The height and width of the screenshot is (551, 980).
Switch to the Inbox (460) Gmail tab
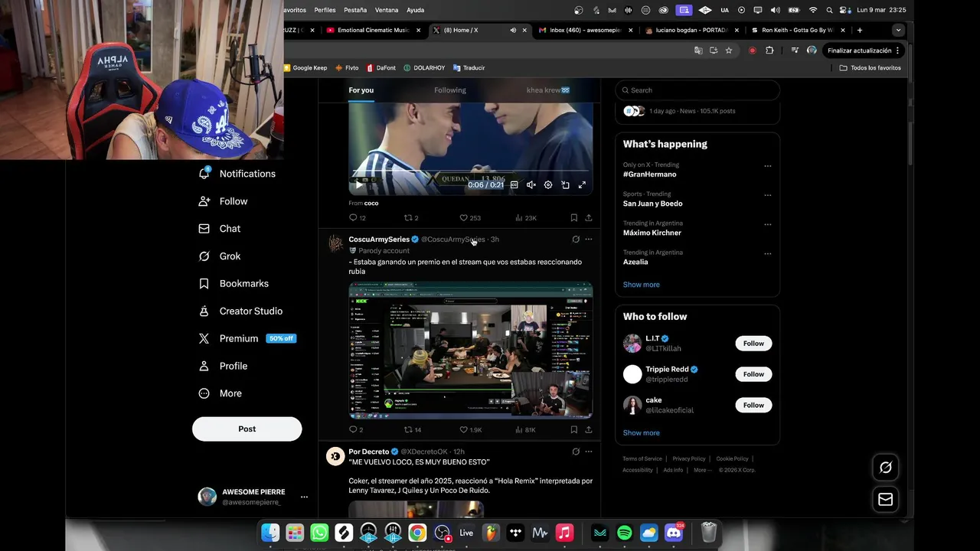(585, 31)
